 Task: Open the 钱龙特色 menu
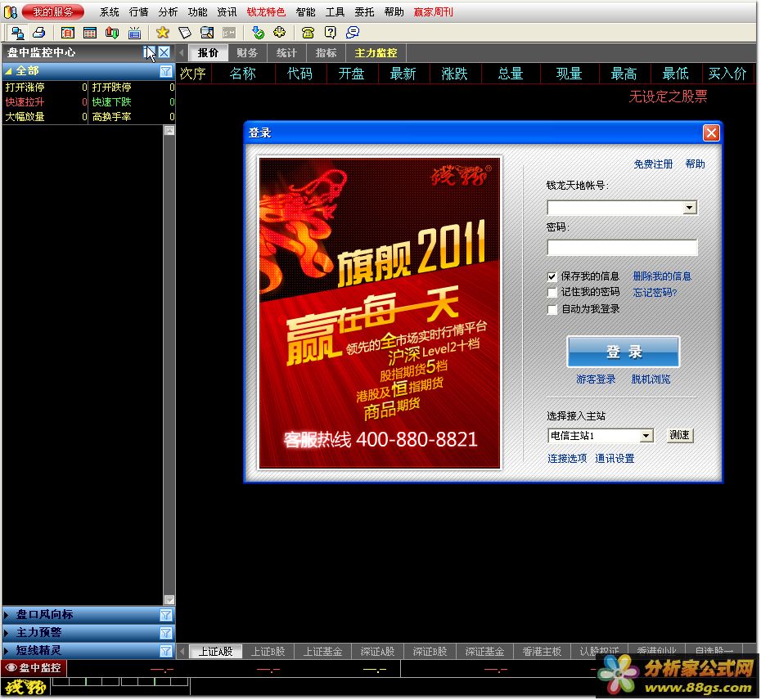[266, 12]
